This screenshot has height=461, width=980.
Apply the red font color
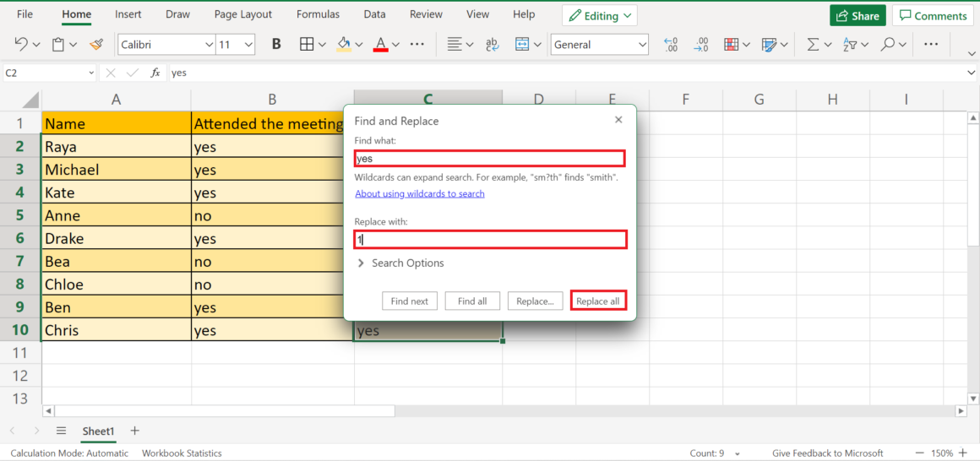pos(381,45)
